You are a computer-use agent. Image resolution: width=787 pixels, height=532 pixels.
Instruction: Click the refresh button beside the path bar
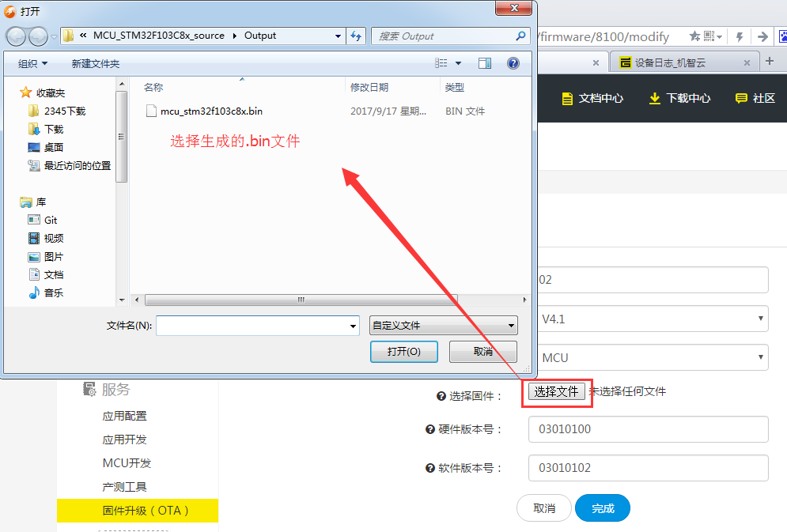coord(356,36)
